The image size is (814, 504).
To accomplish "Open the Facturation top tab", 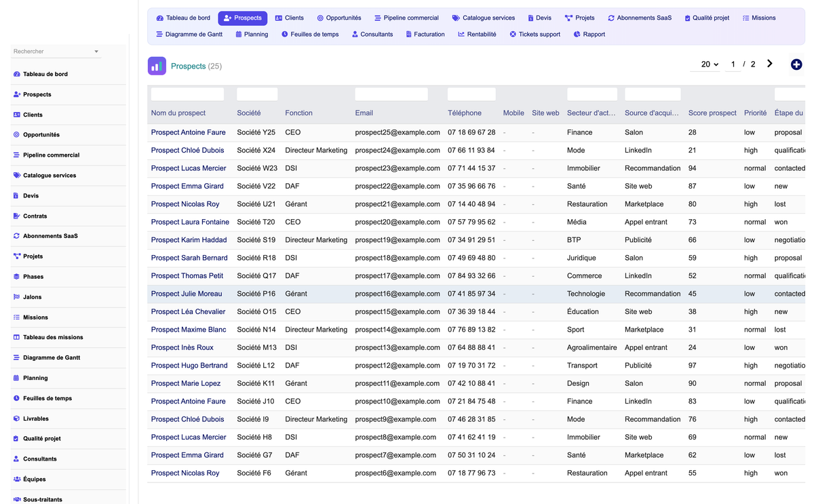I will click(425, 35).
